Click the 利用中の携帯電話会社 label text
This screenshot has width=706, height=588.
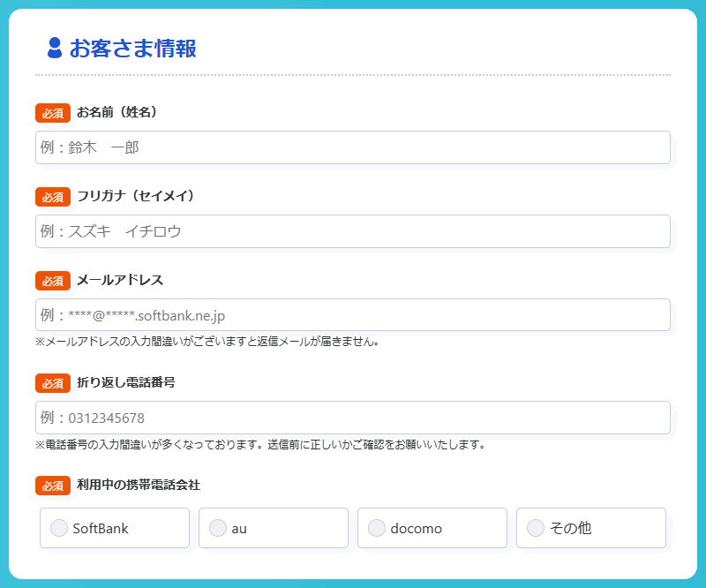[x=139, y=485]
